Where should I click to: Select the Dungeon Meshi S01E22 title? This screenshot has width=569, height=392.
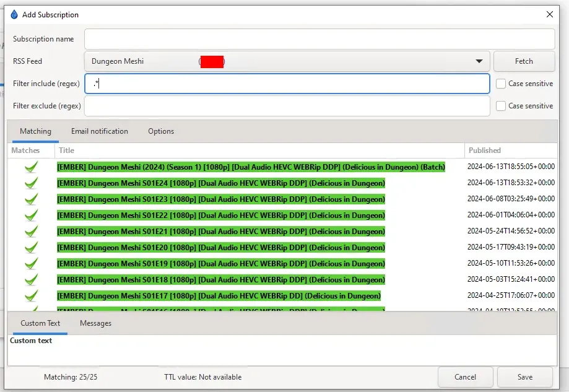pyautogui.click(x=221, y=216)
